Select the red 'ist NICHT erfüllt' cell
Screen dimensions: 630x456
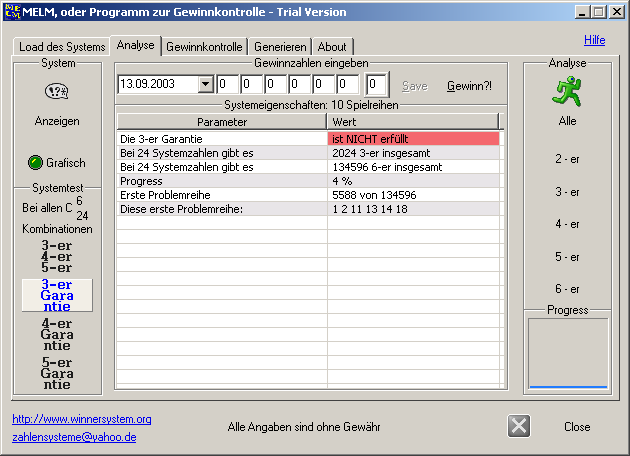[x=413, y=139]
